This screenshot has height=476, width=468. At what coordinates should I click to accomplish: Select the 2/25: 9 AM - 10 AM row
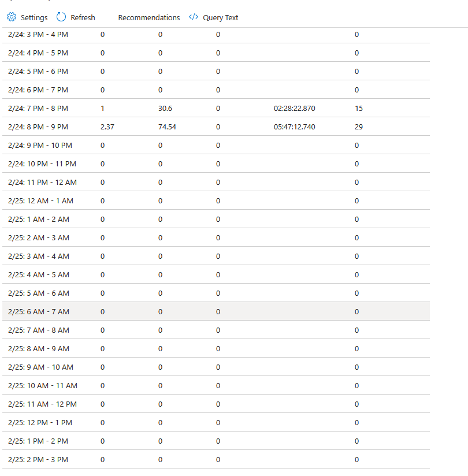pyautogui.click(x=216, y=367)
